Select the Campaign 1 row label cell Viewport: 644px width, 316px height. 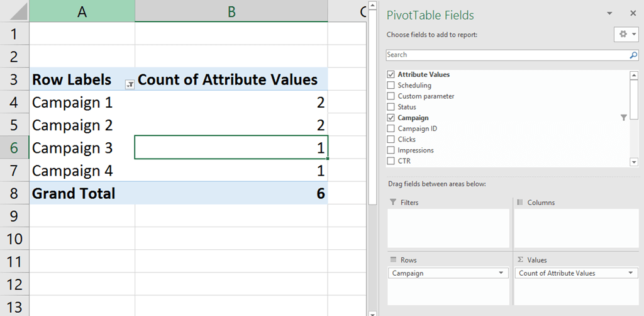point(72,102)
